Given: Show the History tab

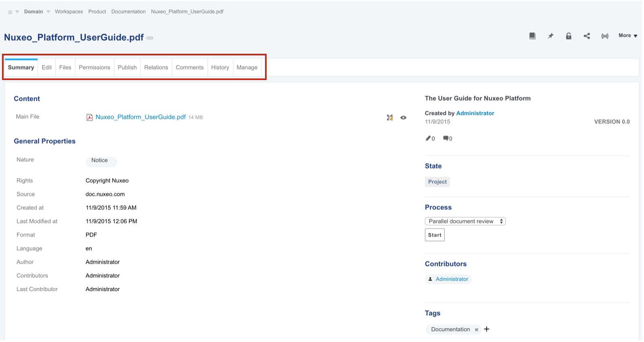Looking at the screenshot, I should point(220,68).
